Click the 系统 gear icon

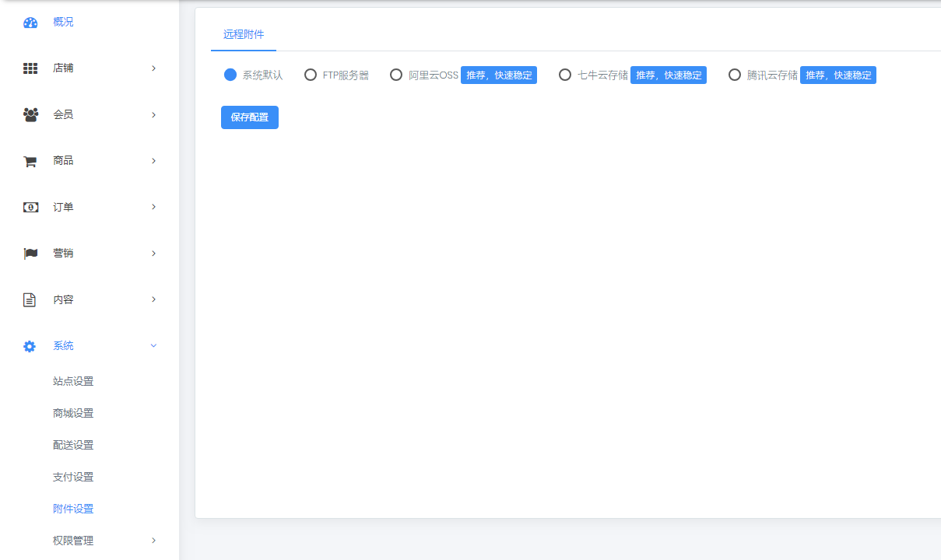pos(30,346)
